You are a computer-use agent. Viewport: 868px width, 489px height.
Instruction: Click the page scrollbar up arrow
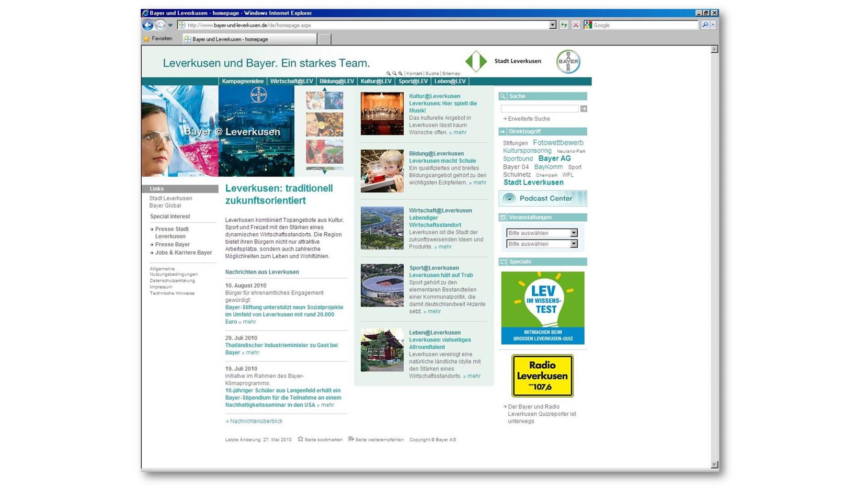[714, 49]
